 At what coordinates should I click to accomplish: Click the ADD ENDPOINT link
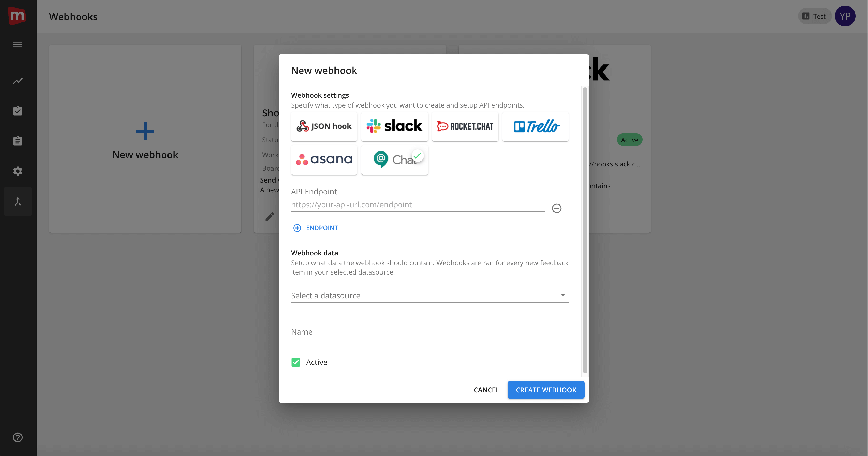(315, 227)
